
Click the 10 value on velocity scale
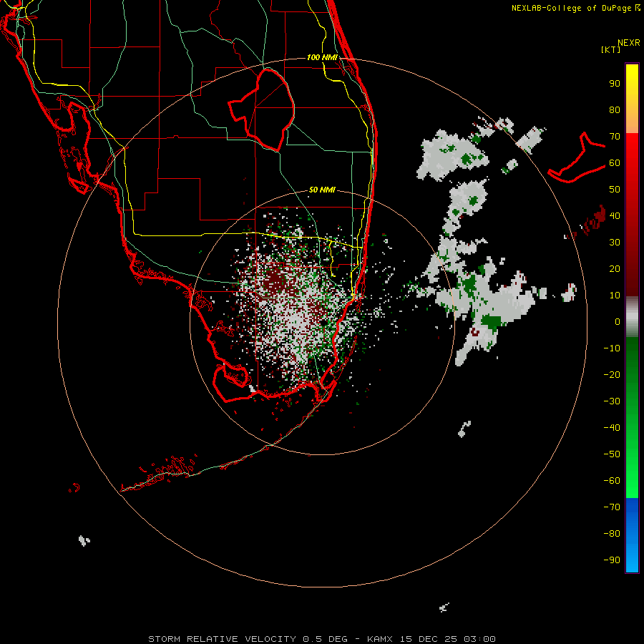[615, 296]
